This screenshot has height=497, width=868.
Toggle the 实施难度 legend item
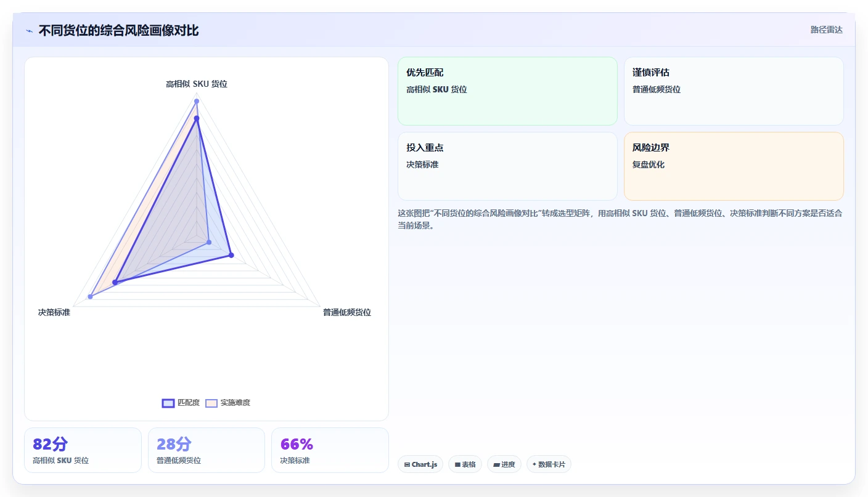[227, 403]
